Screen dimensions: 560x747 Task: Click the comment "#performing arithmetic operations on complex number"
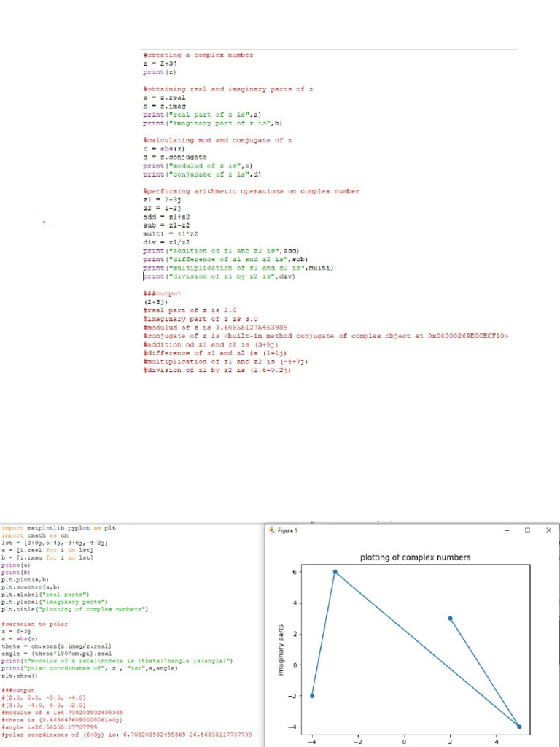pos(252,192)
